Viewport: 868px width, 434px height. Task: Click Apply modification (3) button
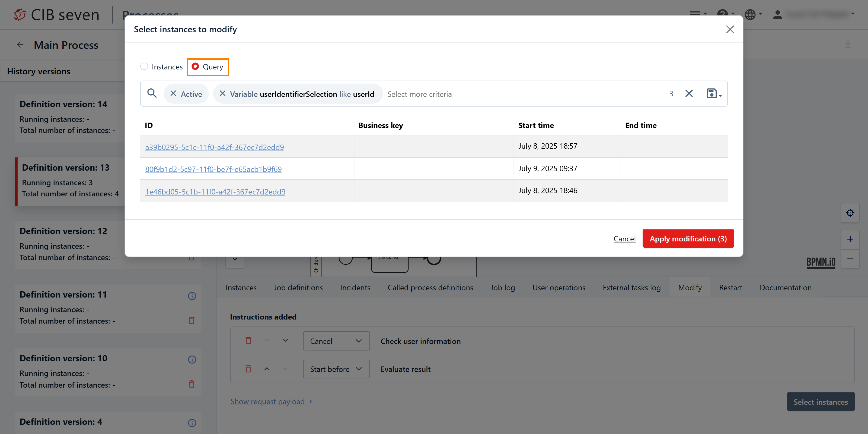tap(688, 239)
